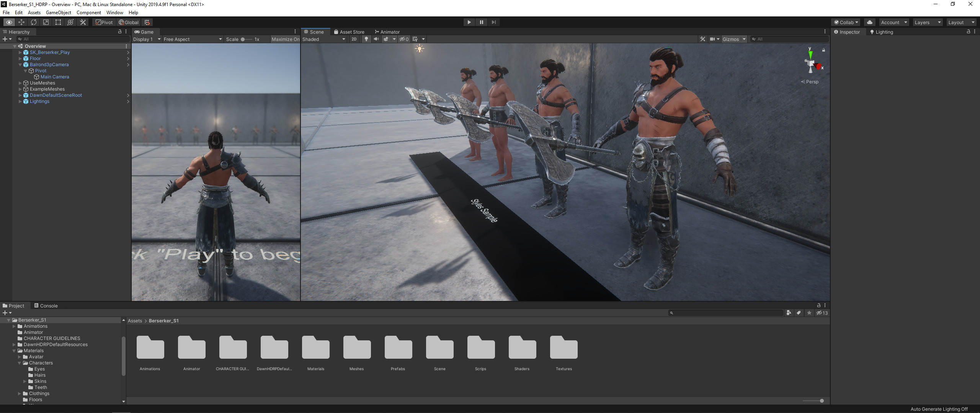The width and height of the screenshot is (980, 413).
Task: Select the Hand (view) tool
Action: [x=9, y=22]
